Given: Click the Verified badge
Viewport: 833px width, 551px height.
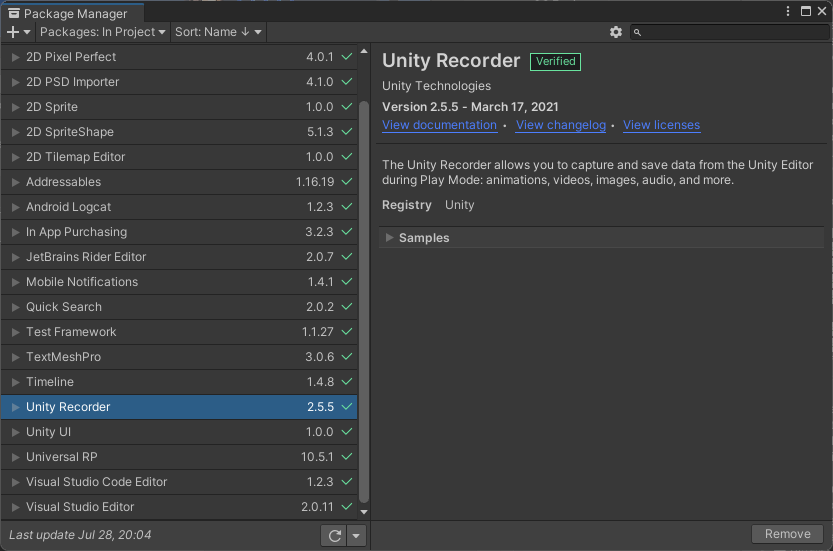Looking at the screenshot, I should coord(555,61).
